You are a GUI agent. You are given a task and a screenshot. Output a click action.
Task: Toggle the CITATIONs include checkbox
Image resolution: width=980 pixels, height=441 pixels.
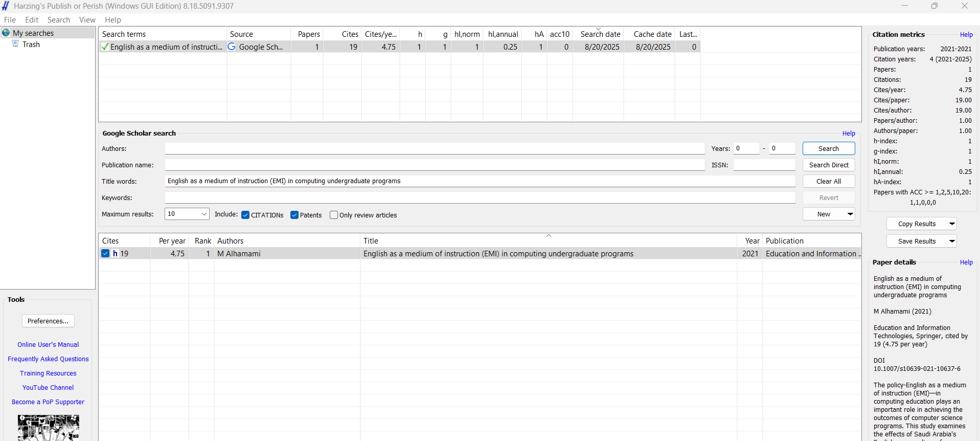[245, 215]
